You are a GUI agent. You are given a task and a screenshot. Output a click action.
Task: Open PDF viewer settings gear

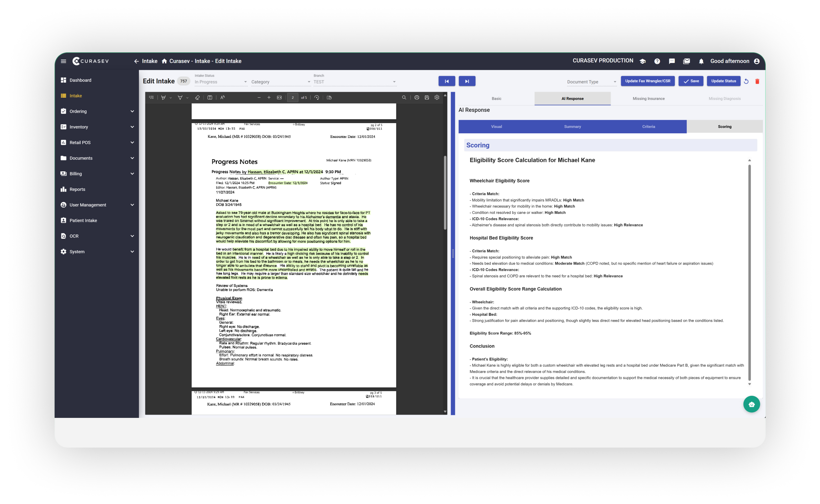click(437, 98)
